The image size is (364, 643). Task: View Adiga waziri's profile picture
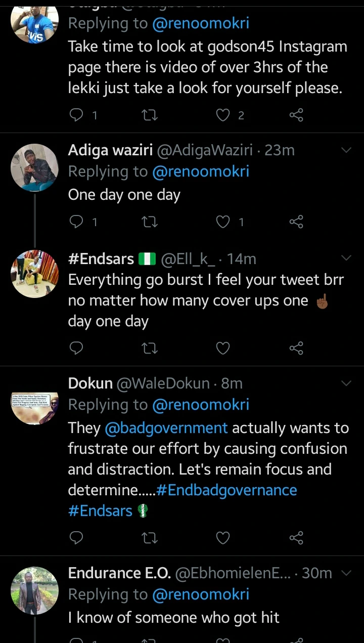(34, 167)
